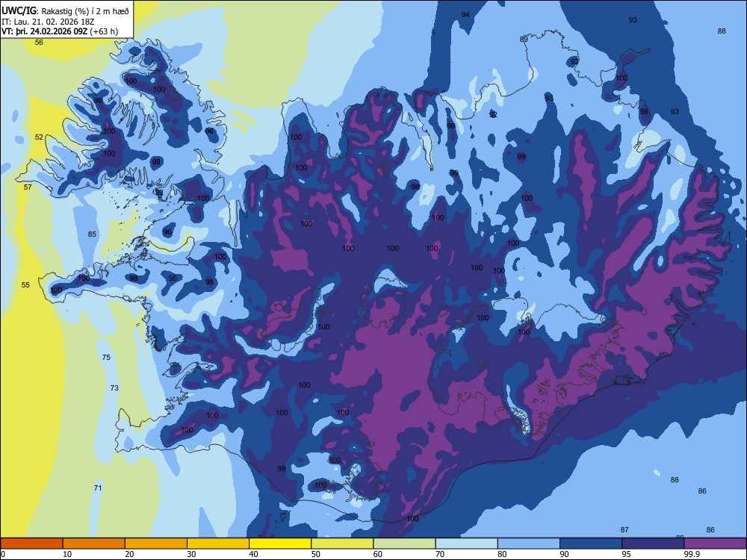Click the "87" humidity value in the southeast sea
This screenshot has width=747, height=560.
(624, 529)
